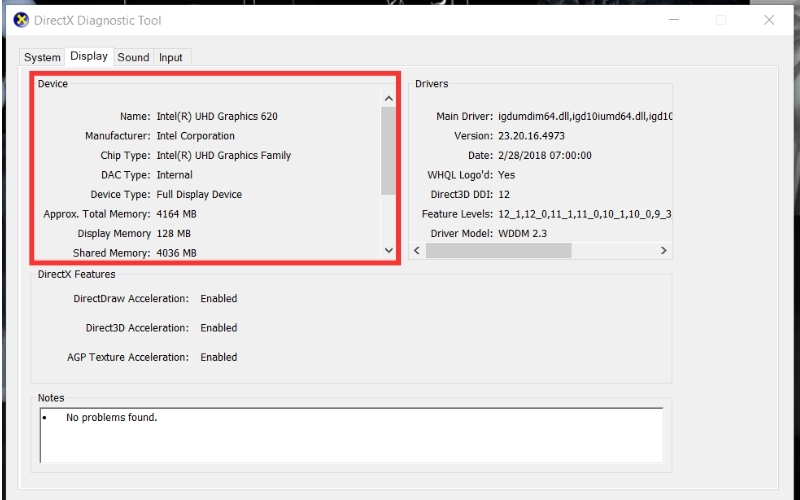Viewport: 800px width, 500px height.
Task: Maximize the DirectX Diagnostic Tool window
Action: point(721,20)
